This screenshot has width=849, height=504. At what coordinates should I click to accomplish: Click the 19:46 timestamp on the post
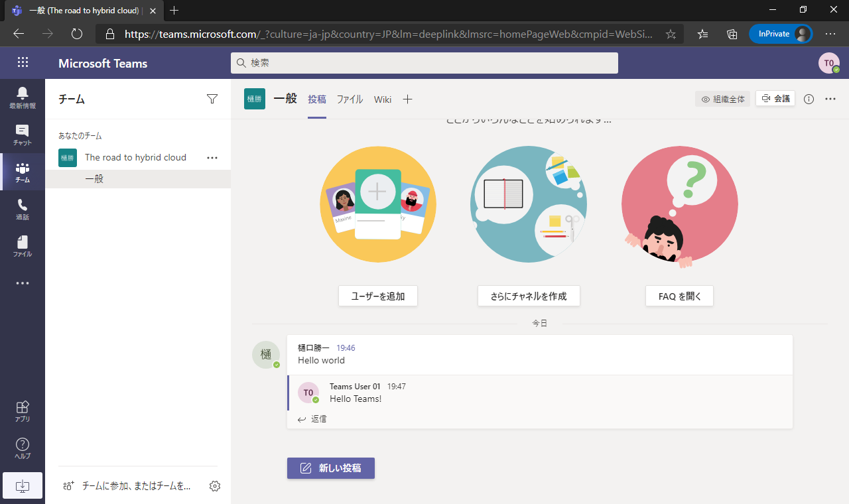pyautogui.click(x=346, y=347)
